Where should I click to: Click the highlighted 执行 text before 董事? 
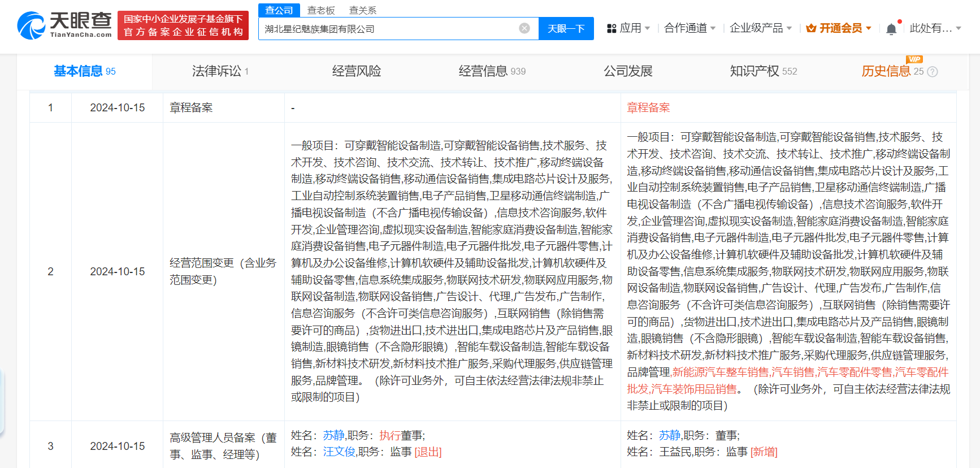(390, 435)
